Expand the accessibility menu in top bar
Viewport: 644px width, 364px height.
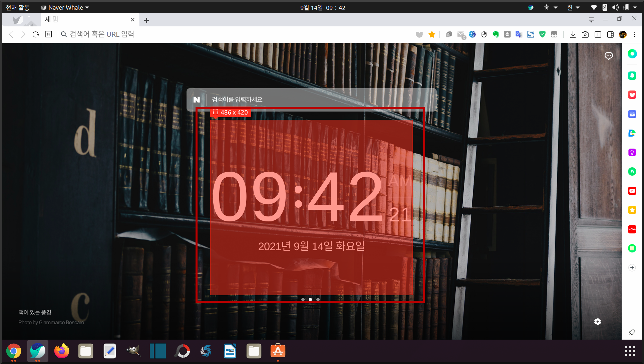(x=550, y=7)
